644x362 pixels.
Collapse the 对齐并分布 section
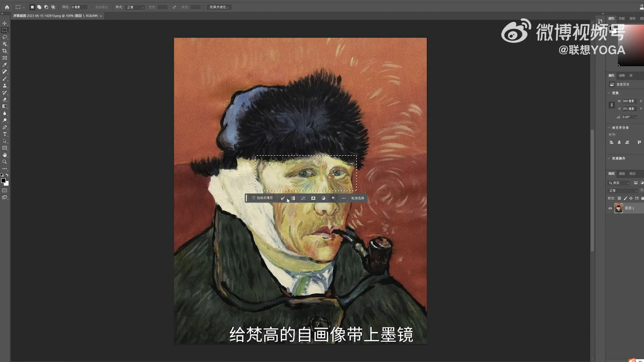click(x=609, y=128)
